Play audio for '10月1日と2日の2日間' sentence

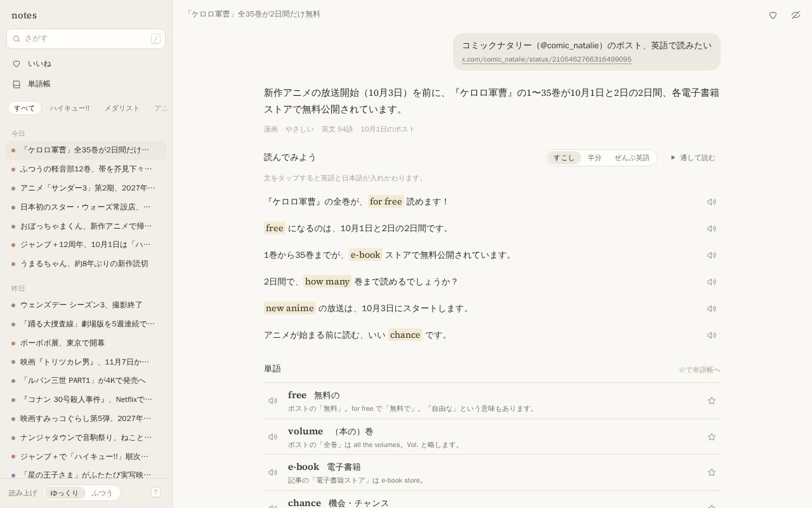click(712, 229)
